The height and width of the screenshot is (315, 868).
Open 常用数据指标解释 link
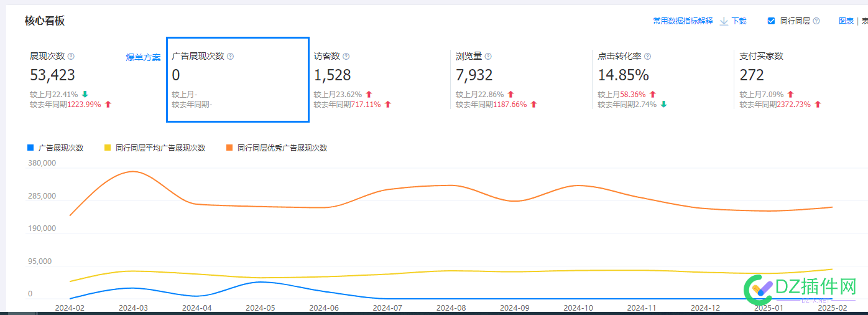click(683, 21)
